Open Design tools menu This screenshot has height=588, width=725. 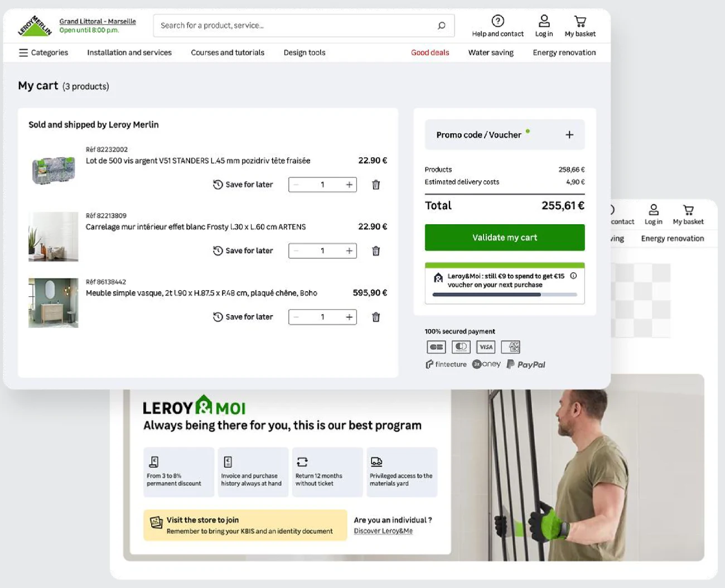coord(304,52)
